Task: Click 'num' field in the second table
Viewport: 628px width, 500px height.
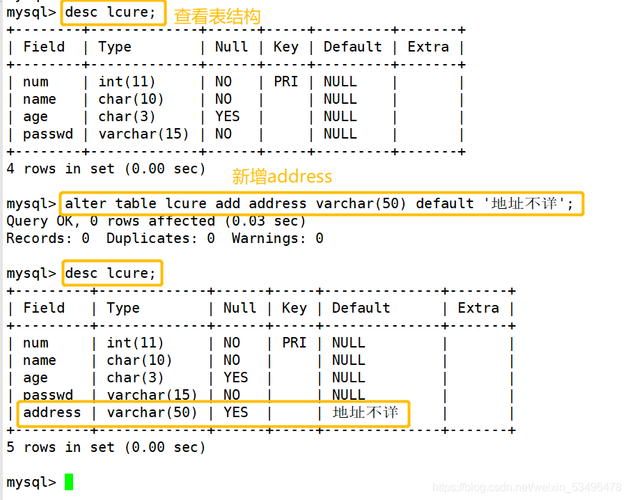Action: (36, 343)
